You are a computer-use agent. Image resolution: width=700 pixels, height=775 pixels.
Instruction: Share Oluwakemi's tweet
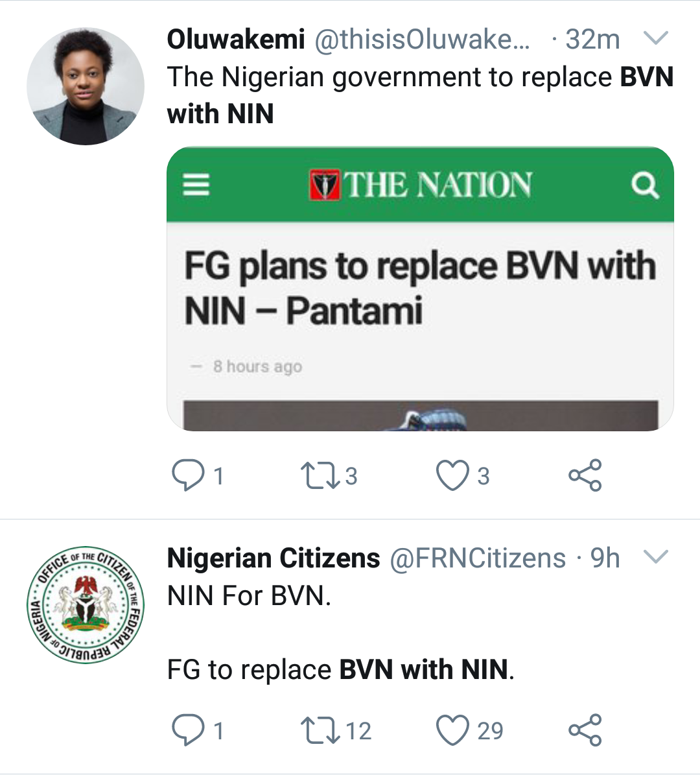tap(585, 475)
